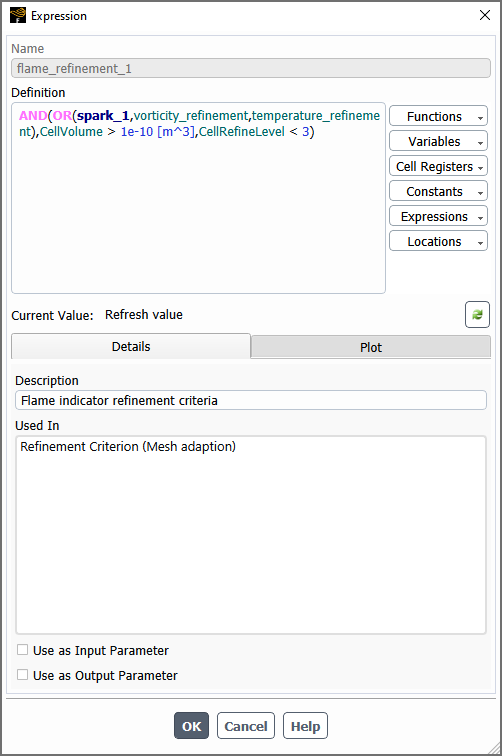The image size is (502, 756).
Task: Enable Use as Output Parameter
Action: [x=22, y=675]
